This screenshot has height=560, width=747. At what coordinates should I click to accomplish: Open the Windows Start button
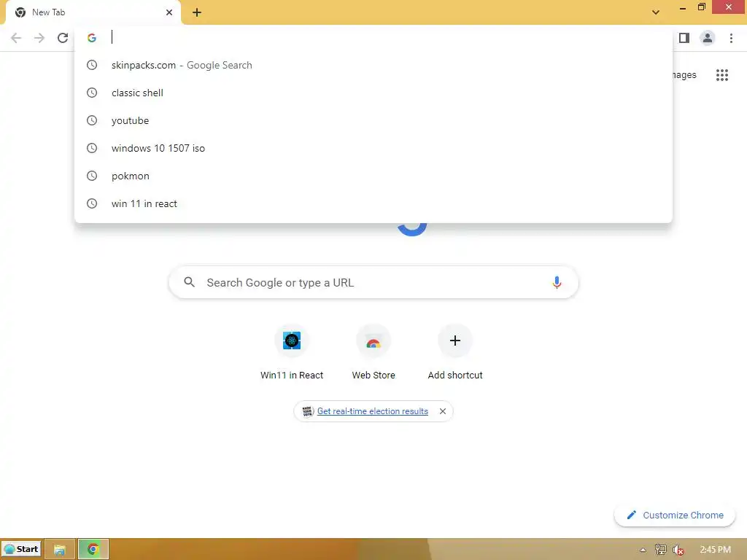point(21,549)
